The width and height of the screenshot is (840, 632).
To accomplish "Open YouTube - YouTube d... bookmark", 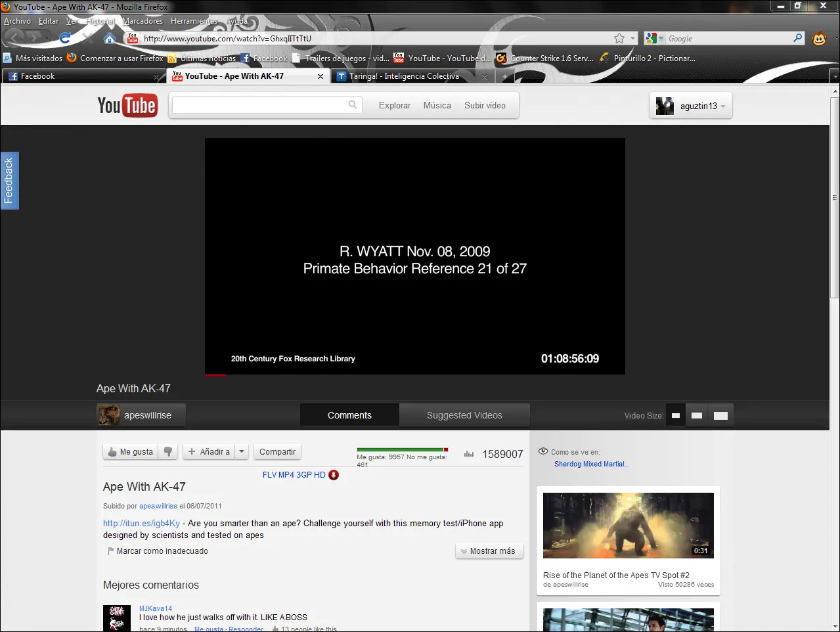I will pyautogui.click(x=442, y=58).
